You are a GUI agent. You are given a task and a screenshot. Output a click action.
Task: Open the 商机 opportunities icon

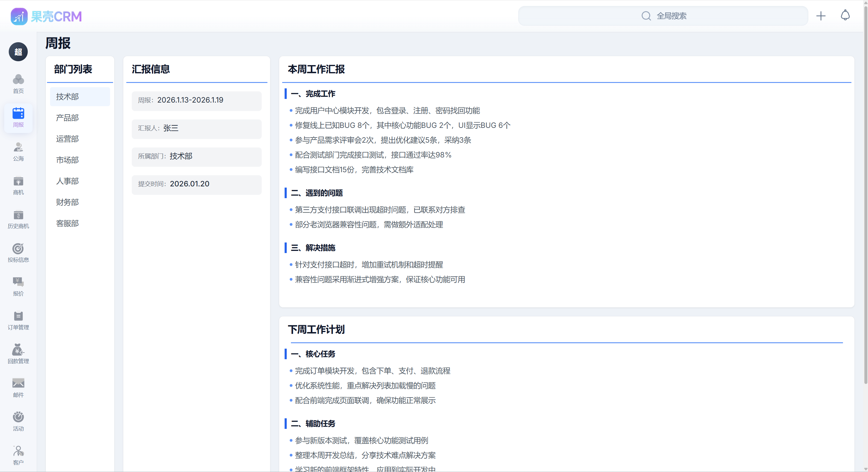click(18, 185)
